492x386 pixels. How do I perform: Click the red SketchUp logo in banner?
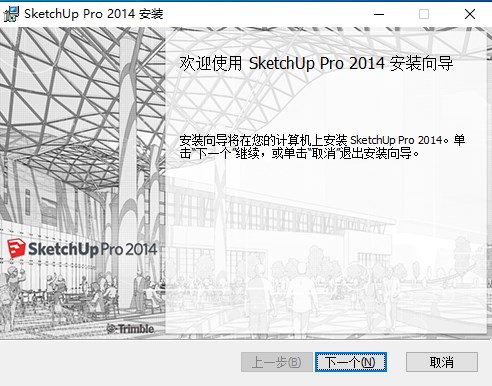[16, 248]
